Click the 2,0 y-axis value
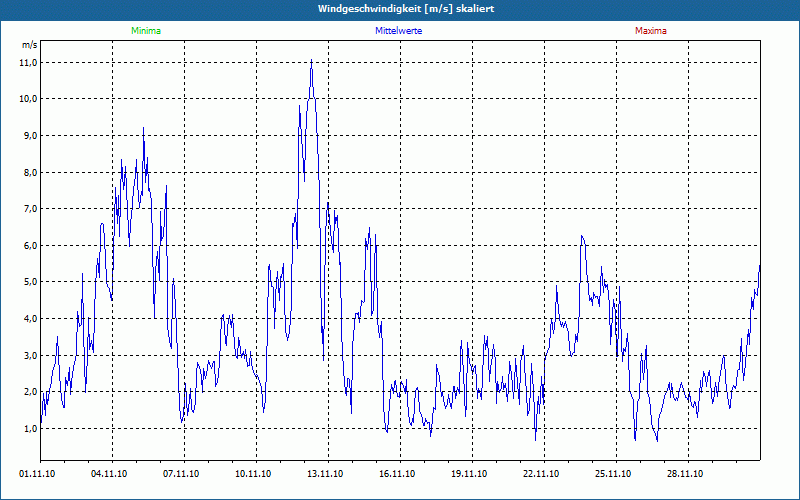The image size is (800, 500). tap(30, 392)
